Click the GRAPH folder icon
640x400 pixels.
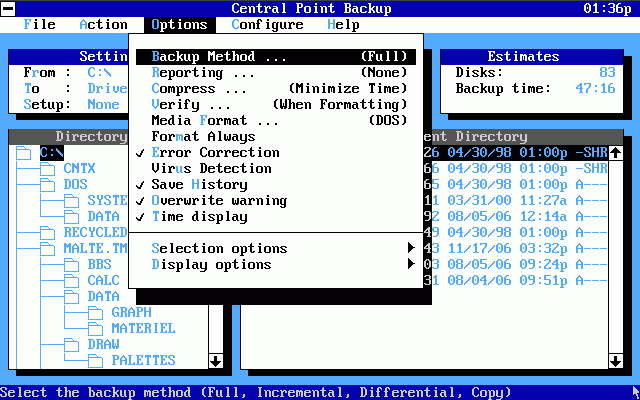click(x=96, y=313)
